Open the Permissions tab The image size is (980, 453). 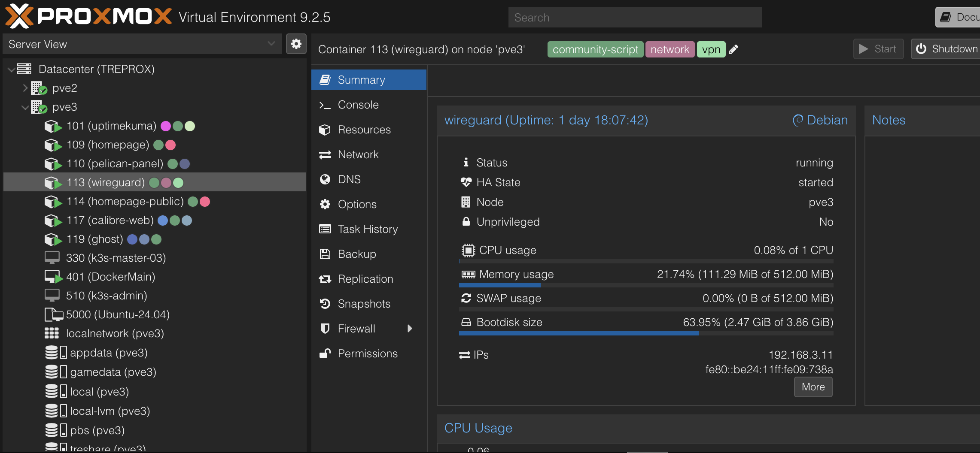pos(369,353)
